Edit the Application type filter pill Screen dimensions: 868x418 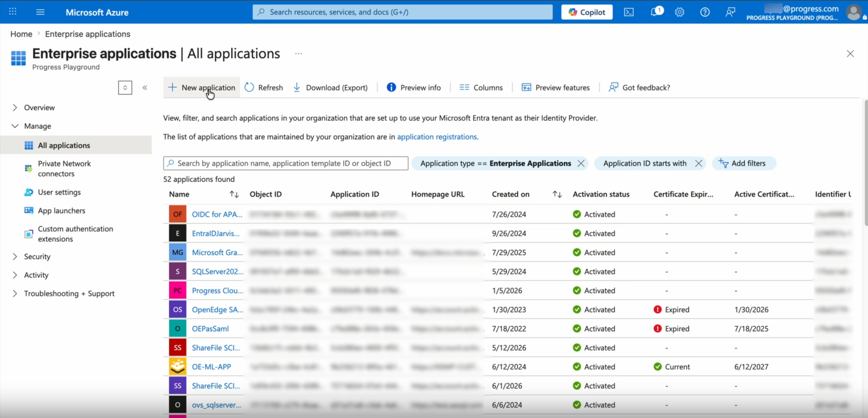(x=495, y=163)
